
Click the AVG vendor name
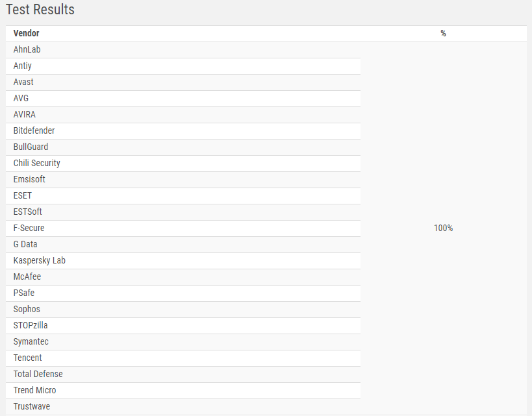pos(21,98)
